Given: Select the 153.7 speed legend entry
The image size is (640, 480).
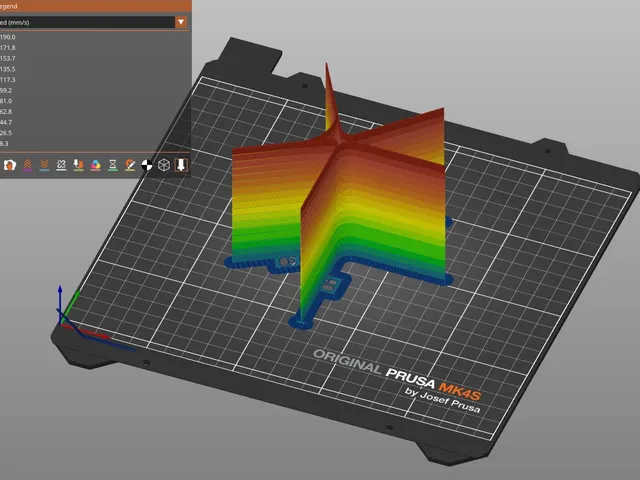Looking at the screenshot, I should pyautogui.click(x=8, y=58).
